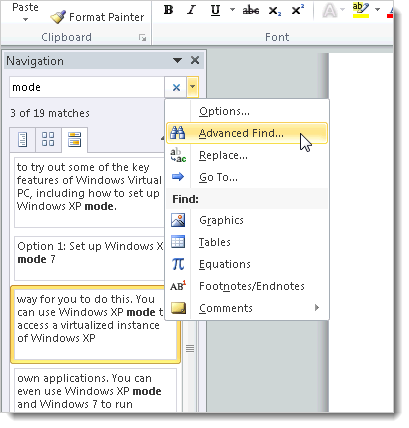Click the results list scrollbar handle
409x428 pixels.
click(x=190, y=348)
